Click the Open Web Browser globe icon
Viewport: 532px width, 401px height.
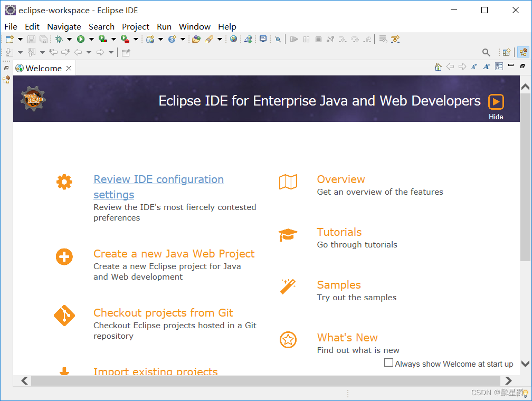click(233, 40)
